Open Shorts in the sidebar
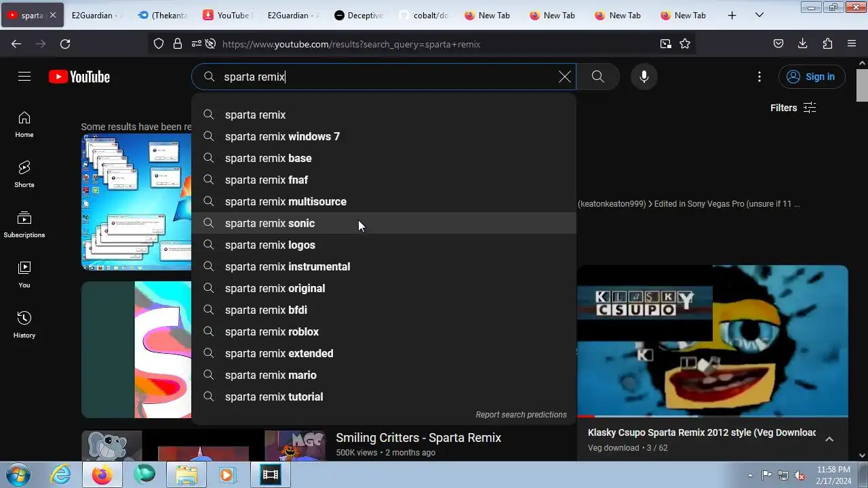 (x=24, y=175)
